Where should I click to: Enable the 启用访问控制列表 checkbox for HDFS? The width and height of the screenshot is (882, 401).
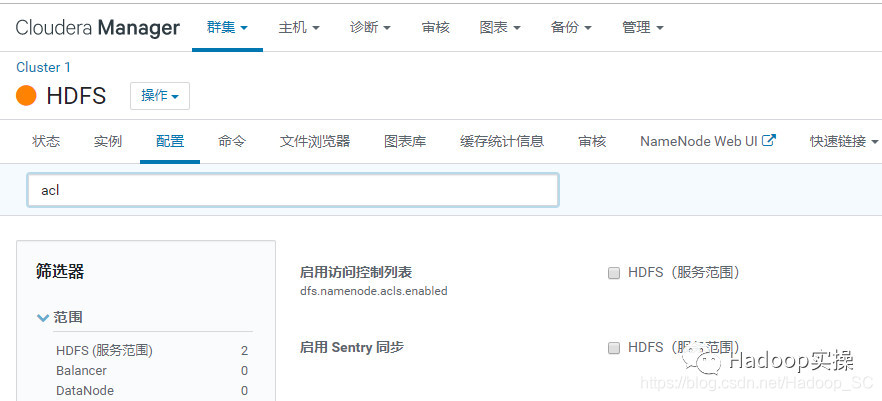(613, 273)
